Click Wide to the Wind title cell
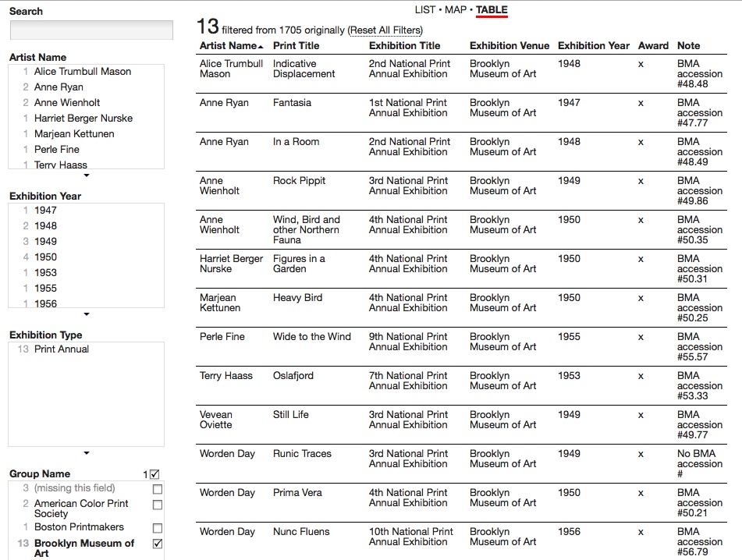This screenshot has width=742, height=560. point(312,337)
